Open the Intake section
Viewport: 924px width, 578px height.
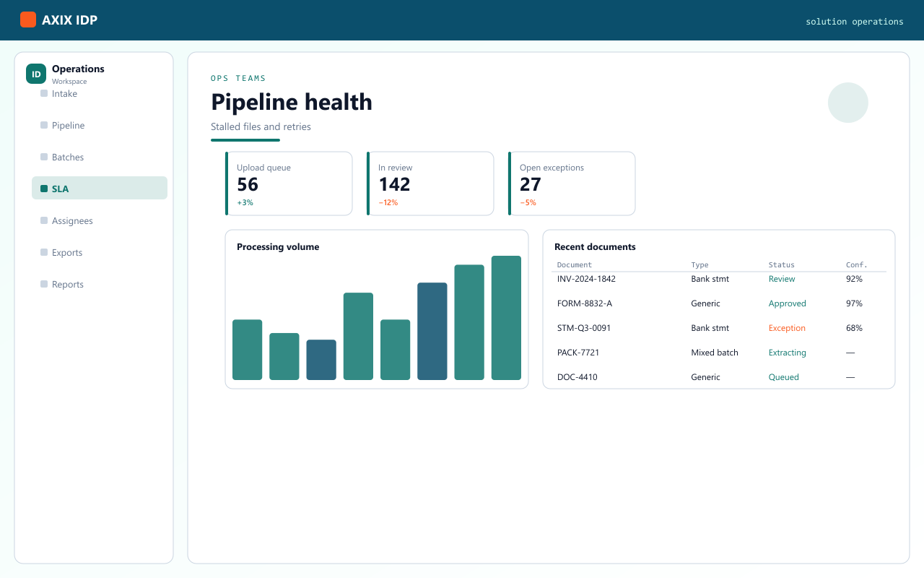click(100, 94)
